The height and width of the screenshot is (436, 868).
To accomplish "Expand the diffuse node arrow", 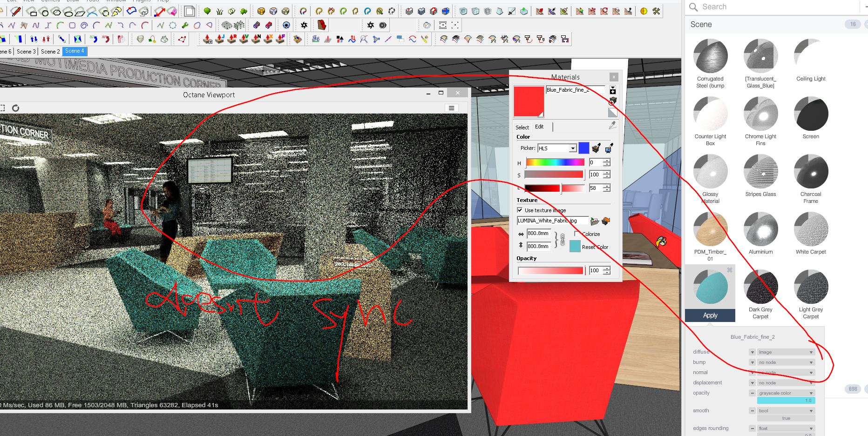I will [x=752, y=352].
